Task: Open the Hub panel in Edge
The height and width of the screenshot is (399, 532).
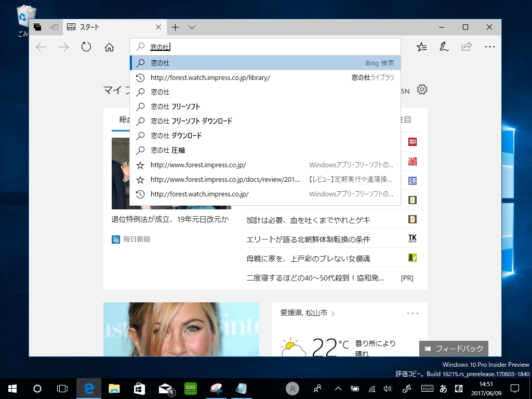Action: 421,47
